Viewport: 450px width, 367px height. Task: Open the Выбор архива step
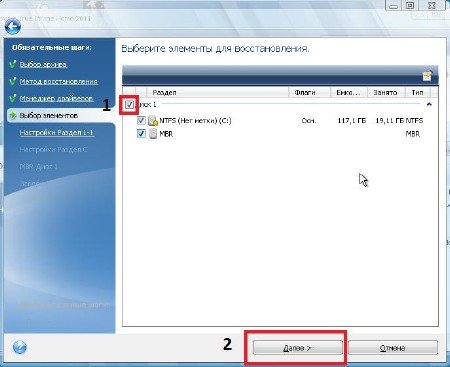43,64
